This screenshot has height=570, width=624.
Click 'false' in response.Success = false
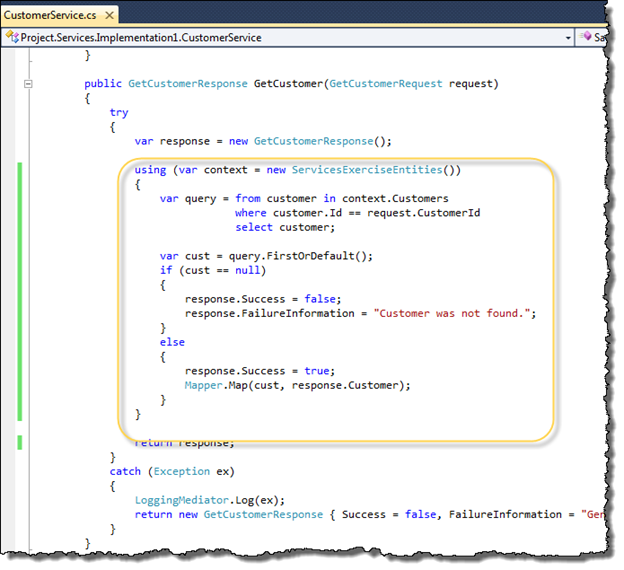[x=320, y=299]
